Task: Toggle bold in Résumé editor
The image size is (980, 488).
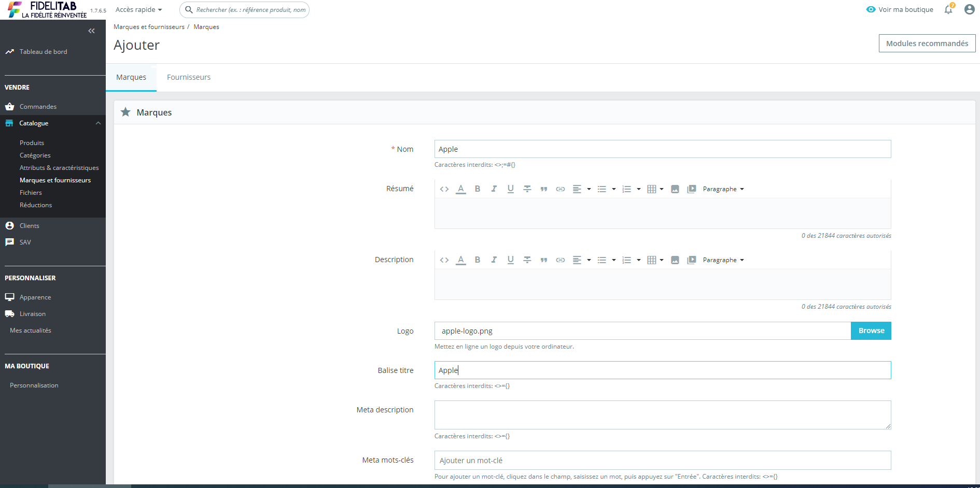Action: [478, 189]
